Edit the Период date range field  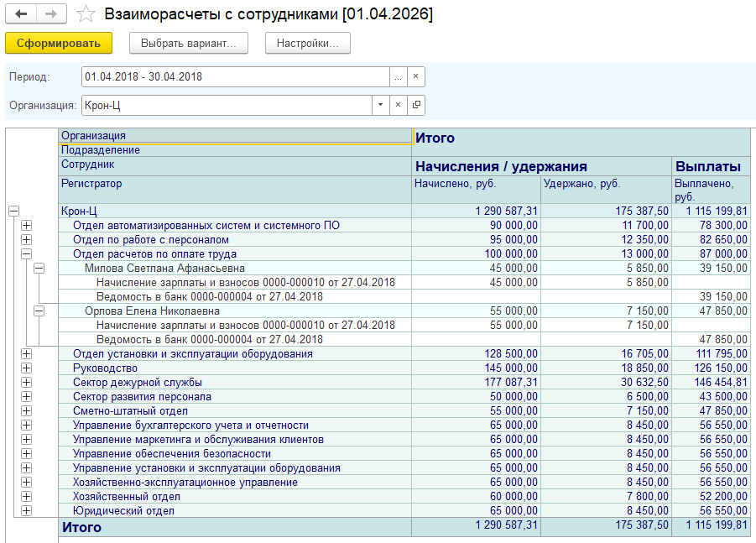pyautogui.click(x=235, y=76)
